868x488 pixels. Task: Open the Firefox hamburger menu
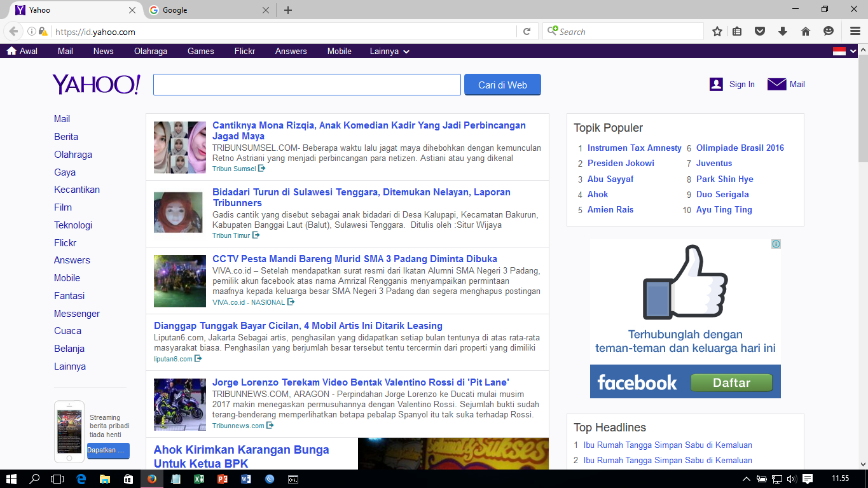point(855,31)
